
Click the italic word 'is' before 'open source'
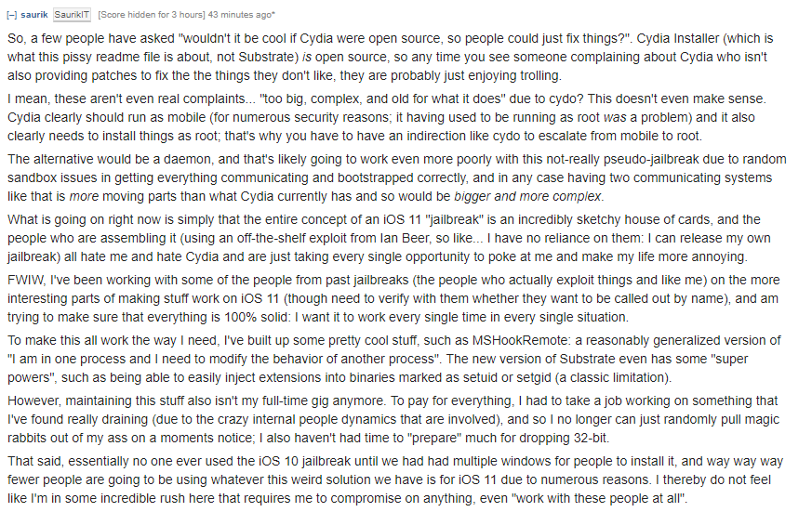click(x=307, y=57)
